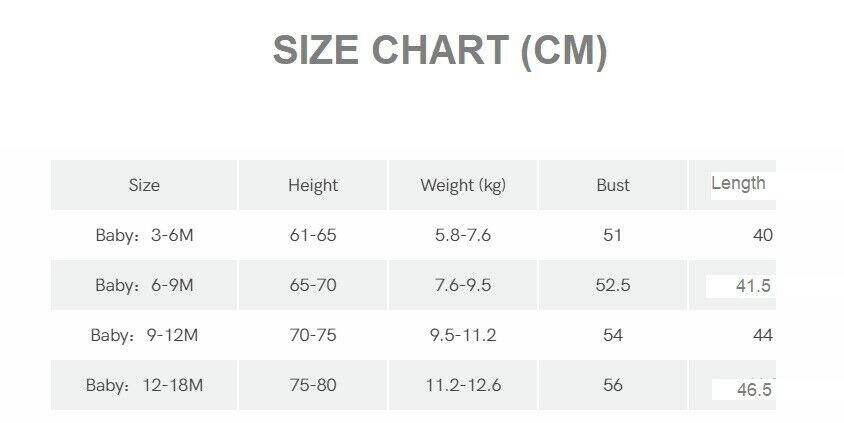Click the bust value 56
844x423 pixels.
pos(613,385)
